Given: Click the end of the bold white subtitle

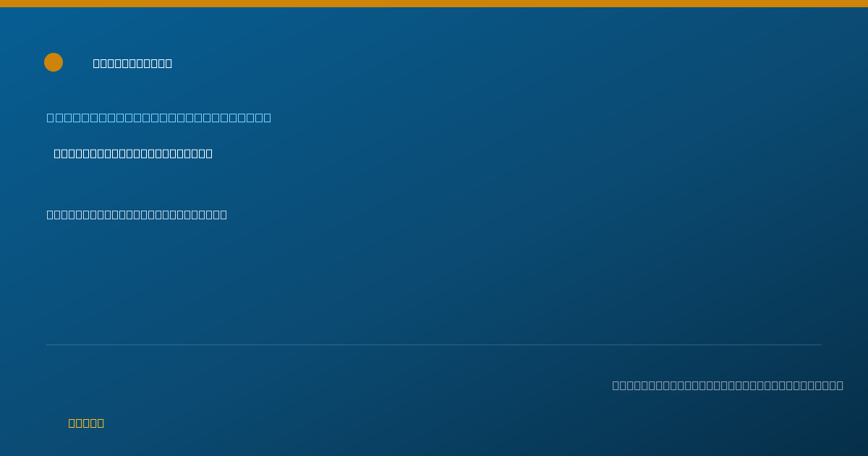Looking at the screenshot, I should (x=209, y=153).
